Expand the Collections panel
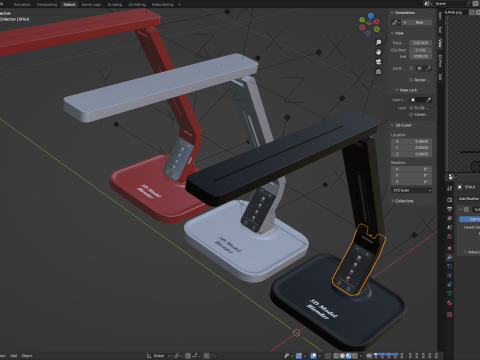This screenshot has height=360, width=480. (x=392, y=201)
